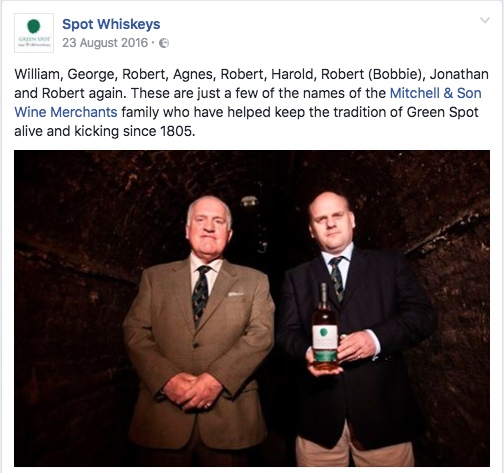Screen dimensions: 504x473
Task: Open the 23 August 2016 timestamp
Action: click(x=105, y=43)
